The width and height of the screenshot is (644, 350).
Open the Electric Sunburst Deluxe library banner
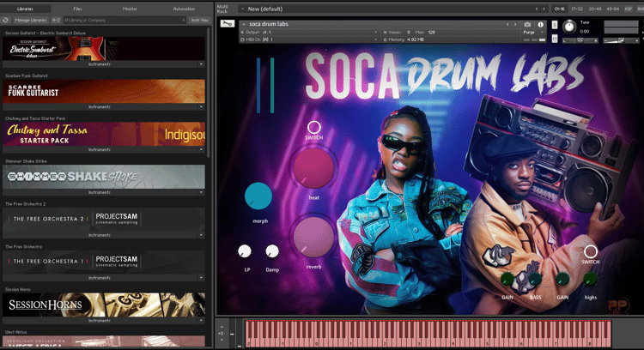coord(104,48)
